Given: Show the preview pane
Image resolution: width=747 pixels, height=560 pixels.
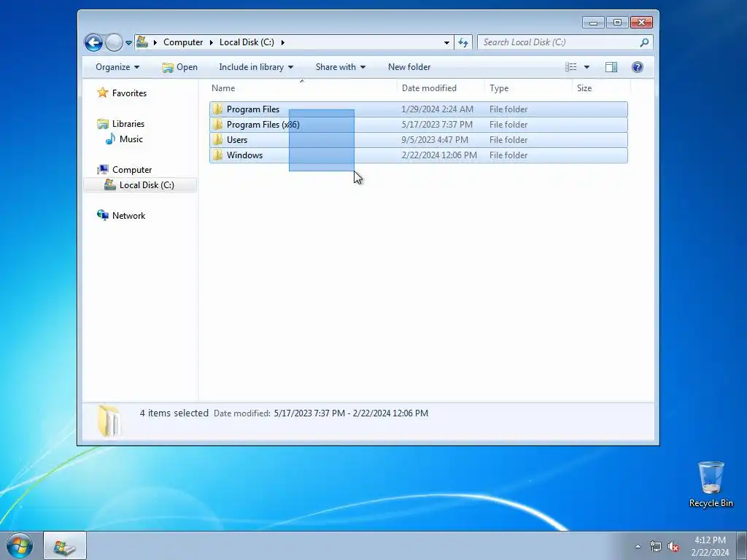Looking at the screenshot, I should [x=611, y=67].
